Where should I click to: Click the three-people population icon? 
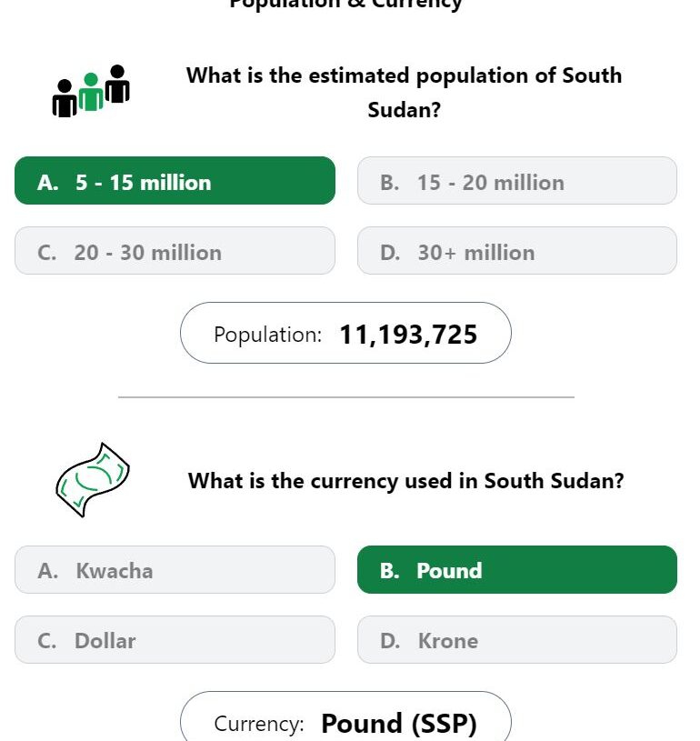[x=91, y=91]
